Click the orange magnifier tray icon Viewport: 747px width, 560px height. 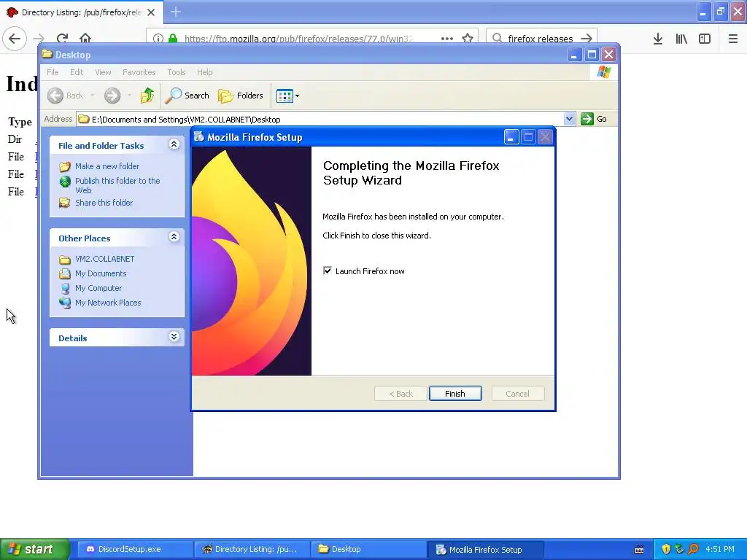pyautogui.click(x=694, y=549)
